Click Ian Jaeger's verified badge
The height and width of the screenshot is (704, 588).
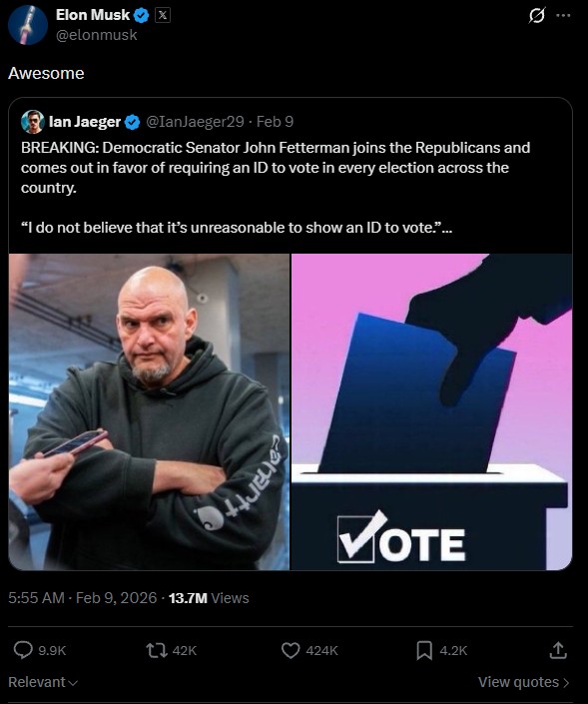(x=133, y=122)
